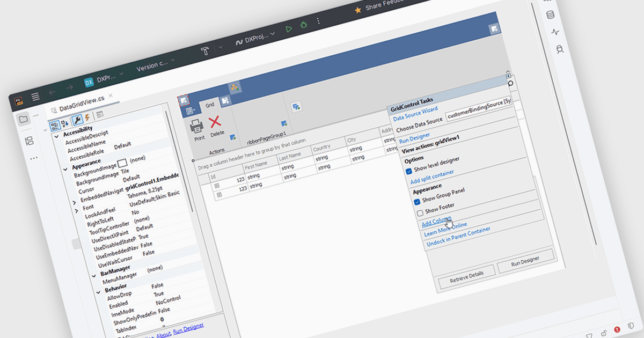Click the DX project icon
This screenshot has width=644, height=338.
pyautogui.click(x=89, y=82)
